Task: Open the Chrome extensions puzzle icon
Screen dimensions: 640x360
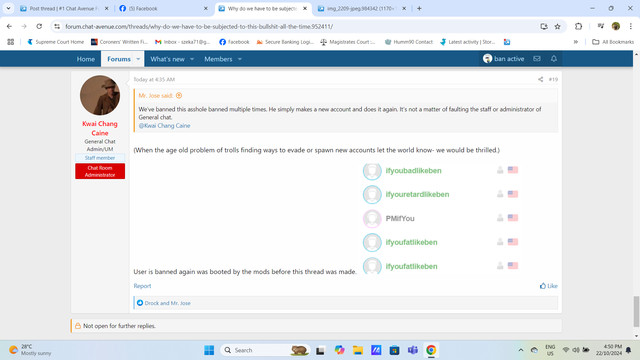Action: click(578, 26)
